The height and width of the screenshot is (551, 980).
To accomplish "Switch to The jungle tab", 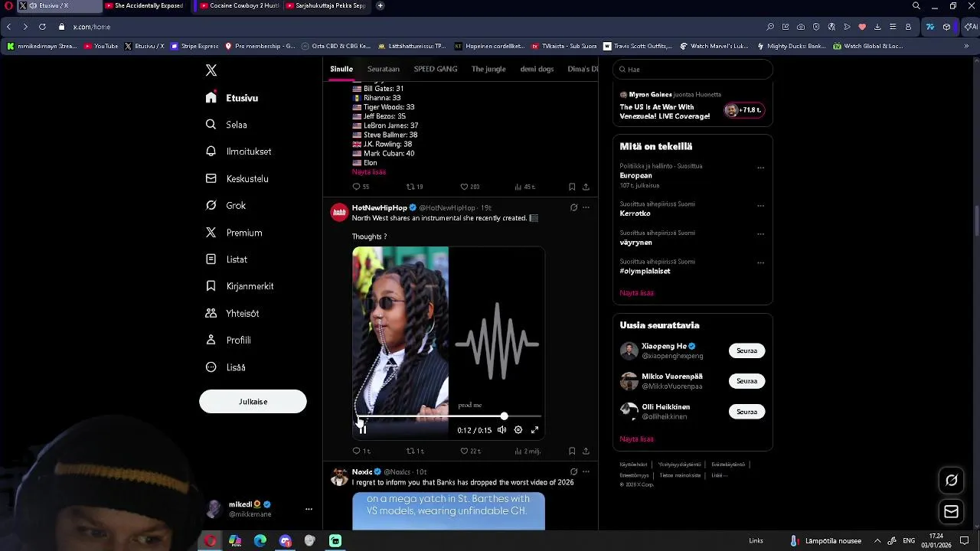I will (488, 69).
